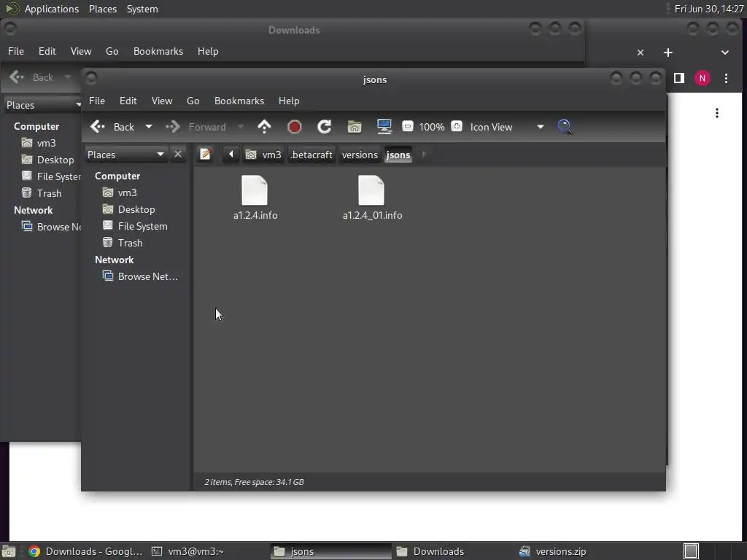Open Downloads page more actions menu
The width and height of the screenshot is (747, 560).
coord(716,113)
